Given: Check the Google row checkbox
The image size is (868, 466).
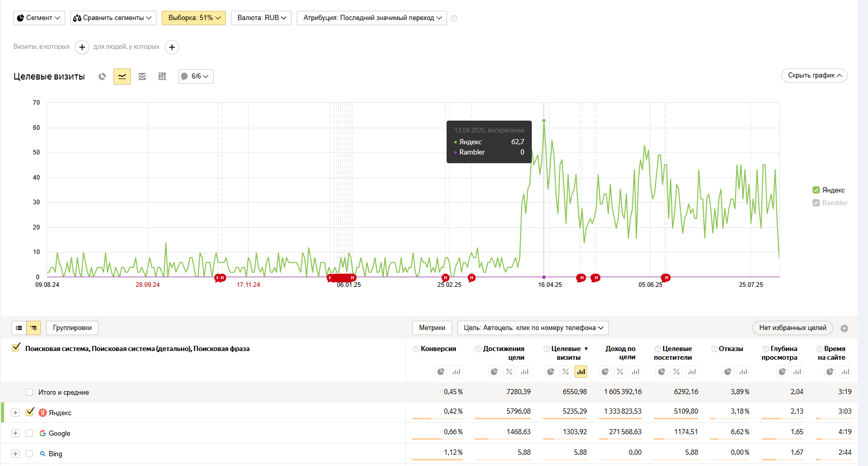Looking at the screenshot, I should [29, 433].
